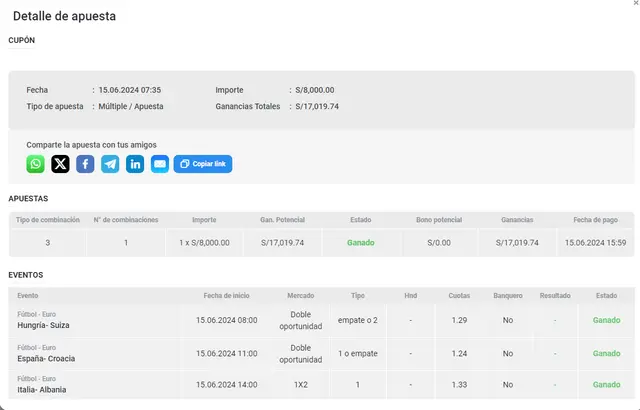Share the bet on LinkedIn

tap(135, 164)
